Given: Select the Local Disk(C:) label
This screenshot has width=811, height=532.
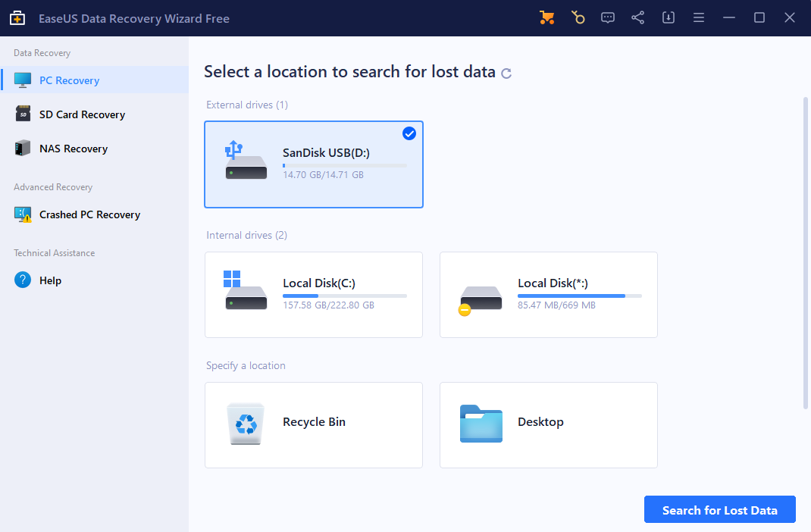Looking at the screenshot, I should (318, 283).
